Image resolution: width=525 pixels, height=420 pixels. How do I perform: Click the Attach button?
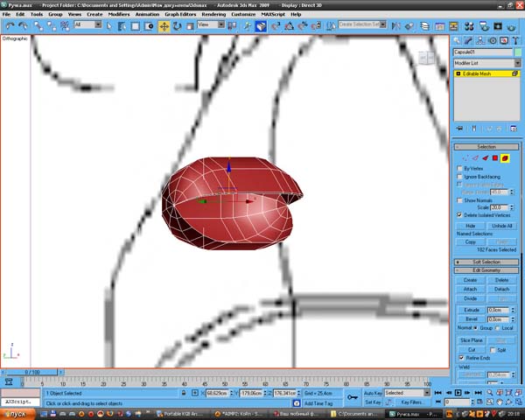coord(470,289)
